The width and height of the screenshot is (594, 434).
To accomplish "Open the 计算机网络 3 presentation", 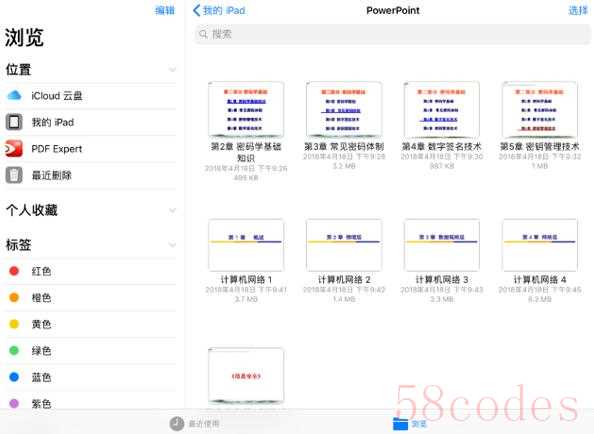I will (x=442, y=245).
